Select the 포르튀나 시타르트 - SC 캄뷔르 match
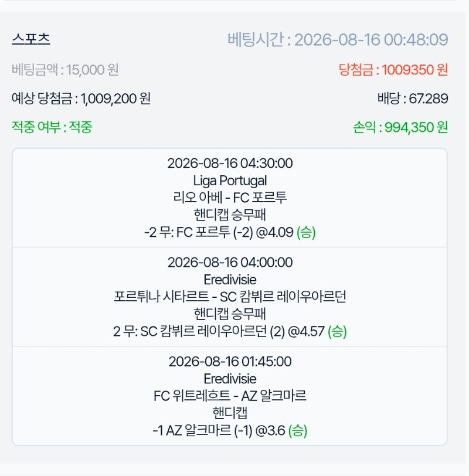This screenshot has height=476, width=469. tap(230, 297)
